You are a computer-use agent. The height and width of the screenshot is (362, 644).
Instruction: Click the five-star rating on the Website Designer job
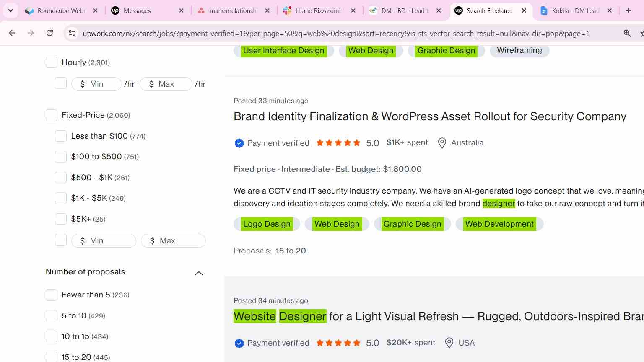pos(338,343)
